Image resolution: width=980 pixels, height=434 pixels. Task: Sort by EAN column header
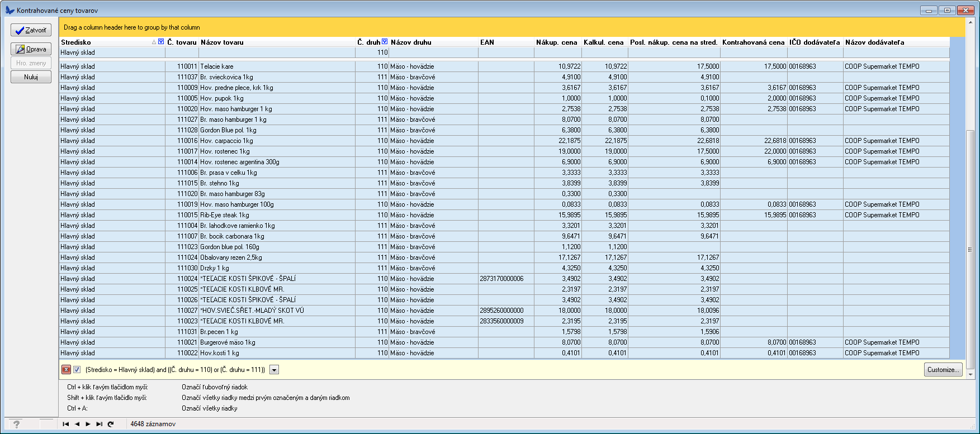[506, 42]
